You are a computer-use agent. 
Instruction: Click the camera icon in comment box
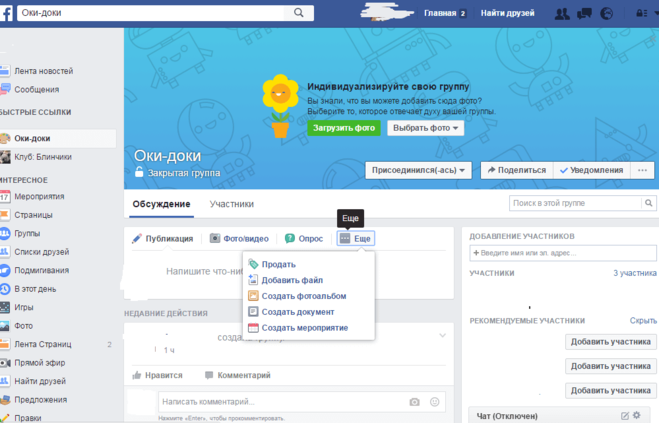(x=414, y=402)
